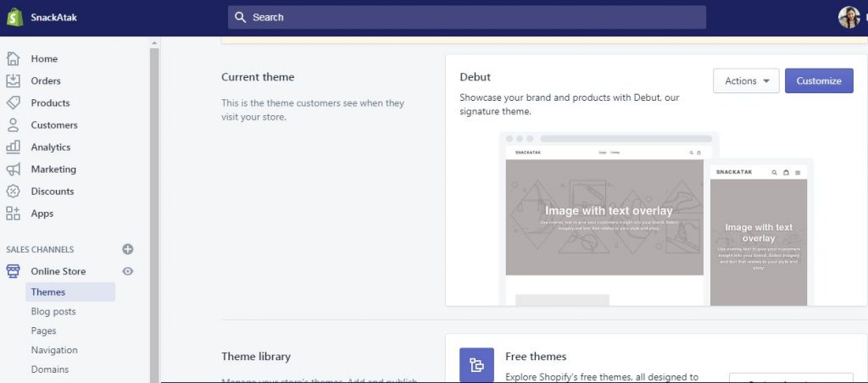The width and height of the screenshot is (868, 383).
Task: Select Online Store sales channel
Action: (58, 271)
